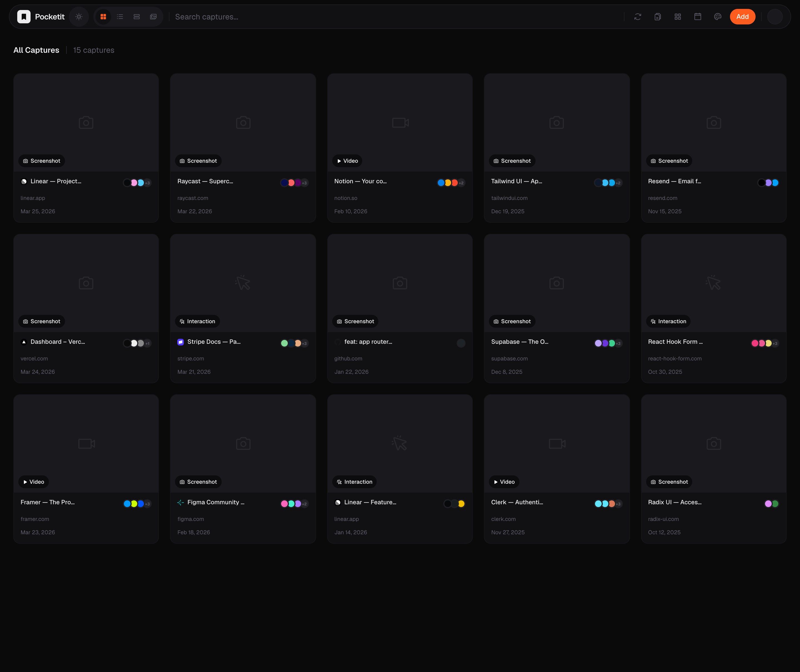Click the sync refresh icon

637,17
